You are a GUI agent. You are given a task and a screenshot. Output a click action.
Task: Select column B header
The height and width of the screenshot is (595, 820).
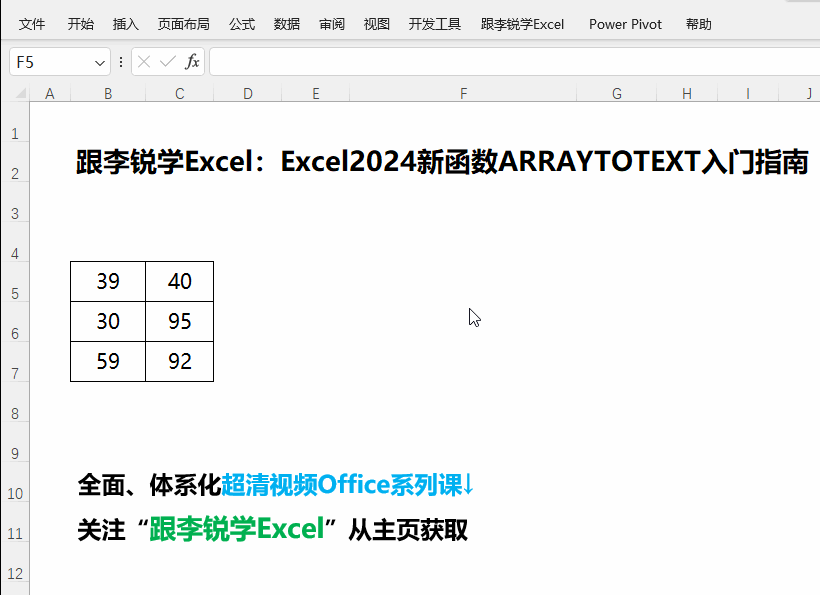point(108,94)
